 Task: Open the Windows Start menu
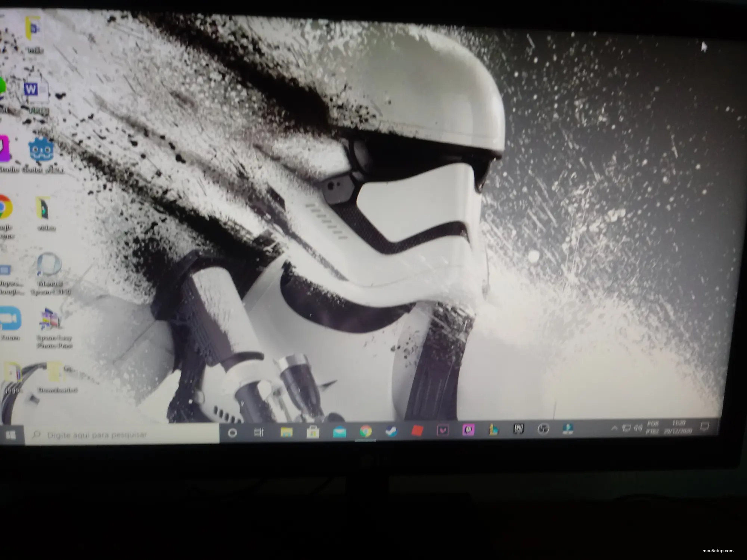pyautogui.click(x=11, y=435)
